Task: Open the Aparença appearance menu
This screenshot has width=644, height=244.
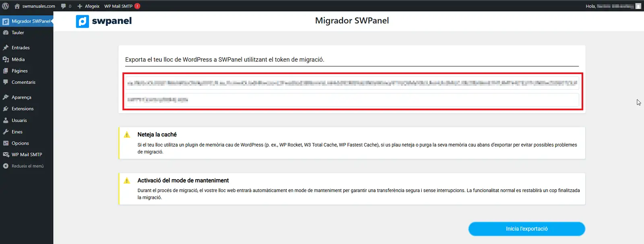Action: coord(21,97)
